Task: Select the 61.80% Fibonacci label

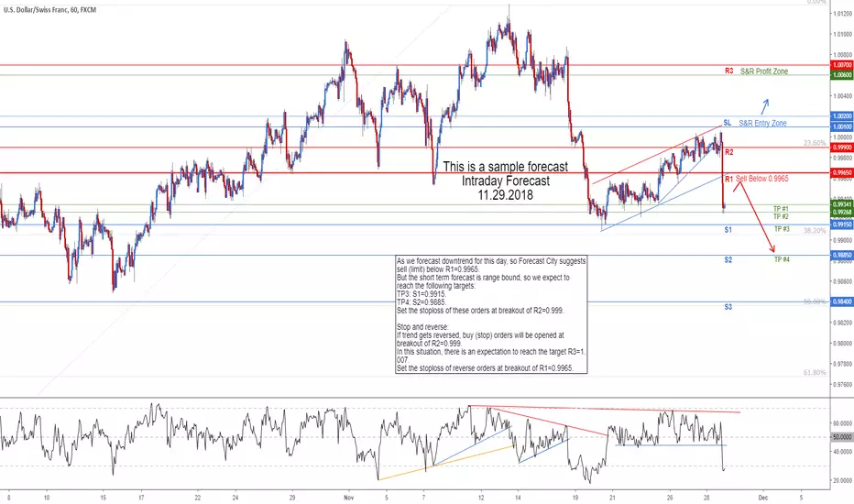Action: click(815, 372)
